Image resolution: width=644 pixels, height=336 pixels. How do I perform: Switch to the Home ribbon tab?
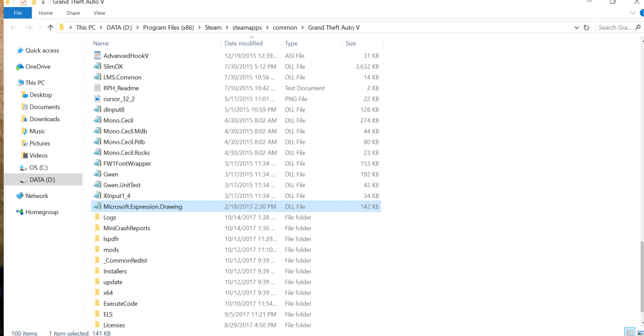pyautogui.click(x=46, y=13)
